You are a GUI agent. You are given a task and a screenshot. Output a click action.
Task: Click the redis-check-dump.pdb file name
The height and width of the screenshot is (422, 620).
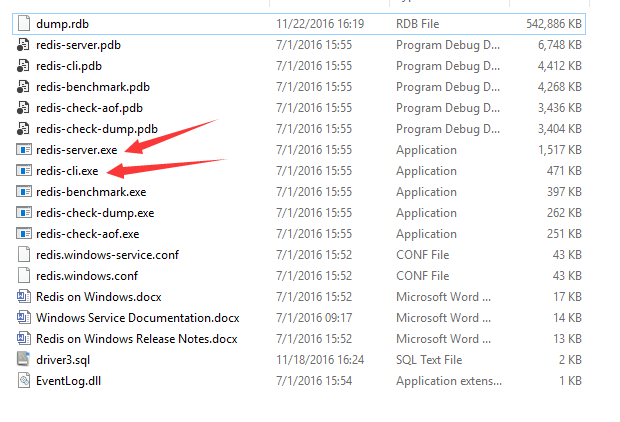point(96,129)
